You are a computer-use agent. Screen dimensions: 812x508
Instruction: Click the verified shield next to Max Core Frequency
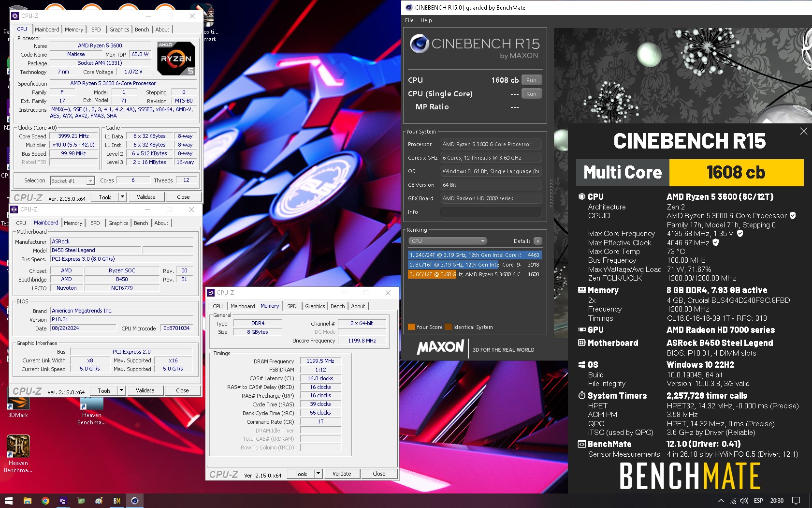pyautogui.click(x=740, y=233)
